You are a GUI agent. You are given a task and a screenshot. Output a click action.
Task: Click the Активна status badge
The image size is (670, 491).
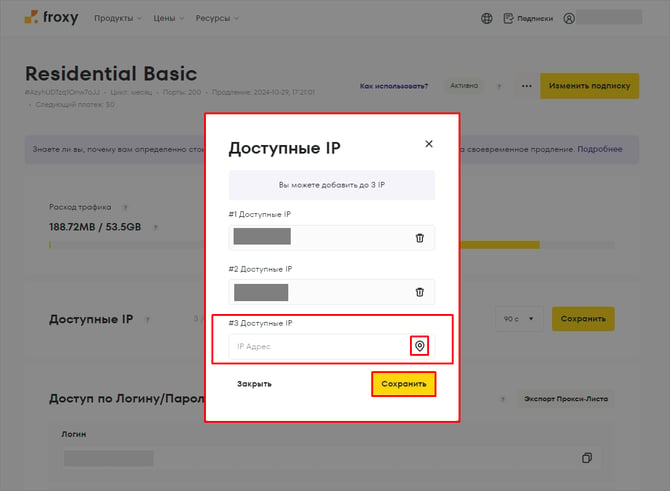(x=464, y=85)
